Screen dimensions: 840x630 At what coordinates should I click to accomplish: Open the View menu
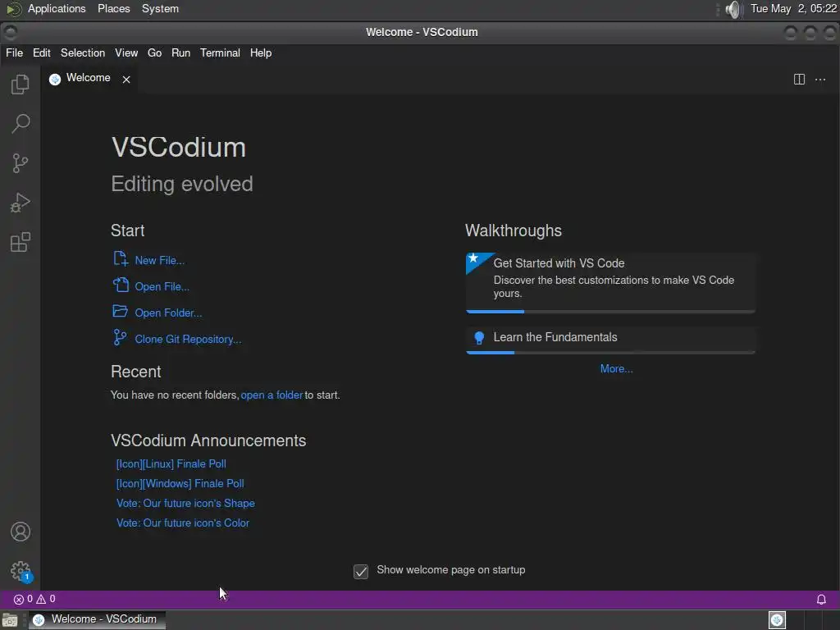pos(126,53)
